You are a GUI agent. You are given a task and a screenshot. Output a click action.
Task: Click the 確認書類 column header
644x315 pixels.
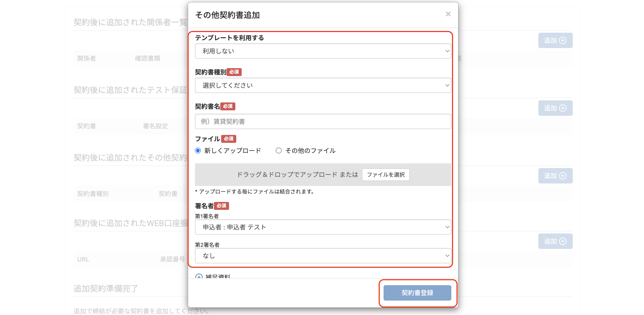(148, 58)
